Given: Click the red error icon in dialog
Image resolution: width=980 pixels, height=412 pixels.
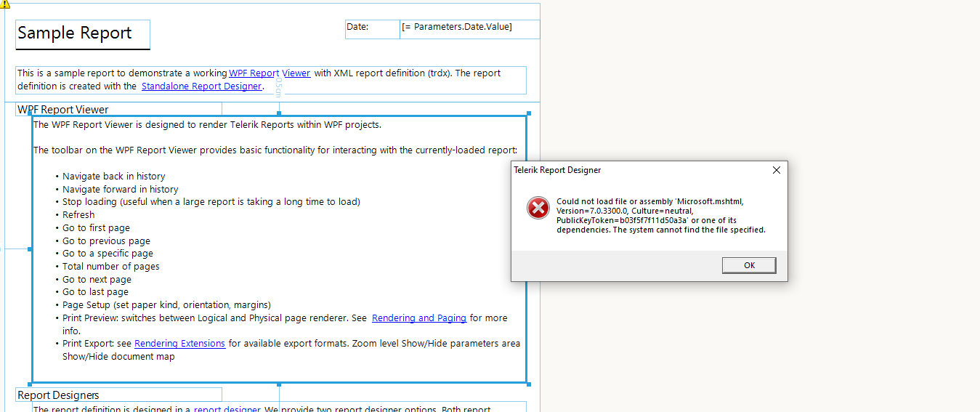Looking at the screenshot, I should coord(538,209).
